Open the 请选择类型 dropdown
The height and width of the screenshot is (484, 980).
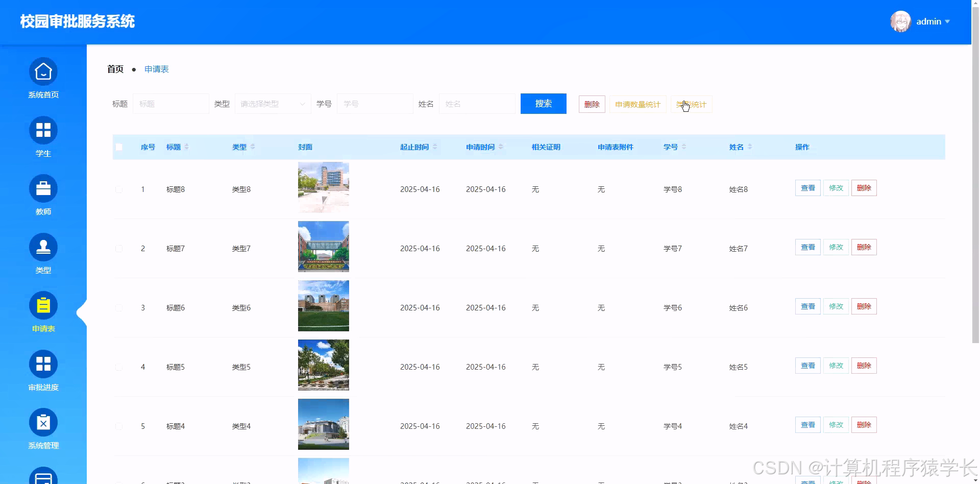tap(272, 104)
